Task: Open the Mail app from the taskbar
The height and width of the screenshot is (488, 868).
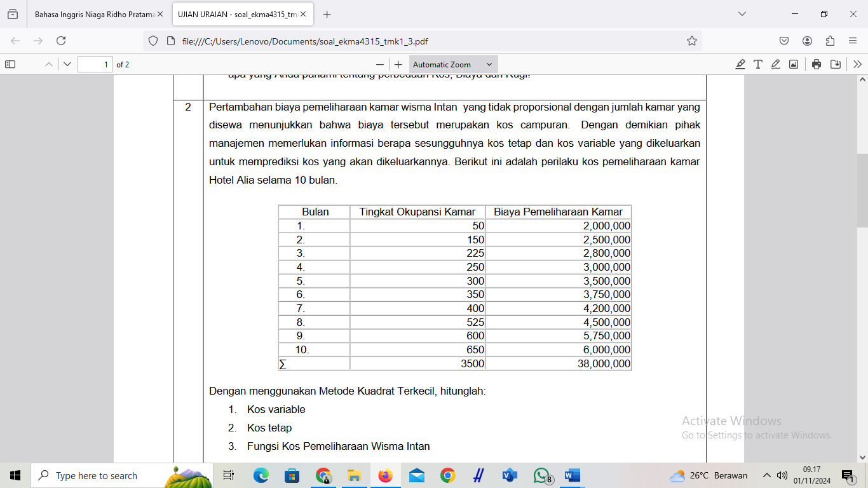Action: [x=416, y=475]
